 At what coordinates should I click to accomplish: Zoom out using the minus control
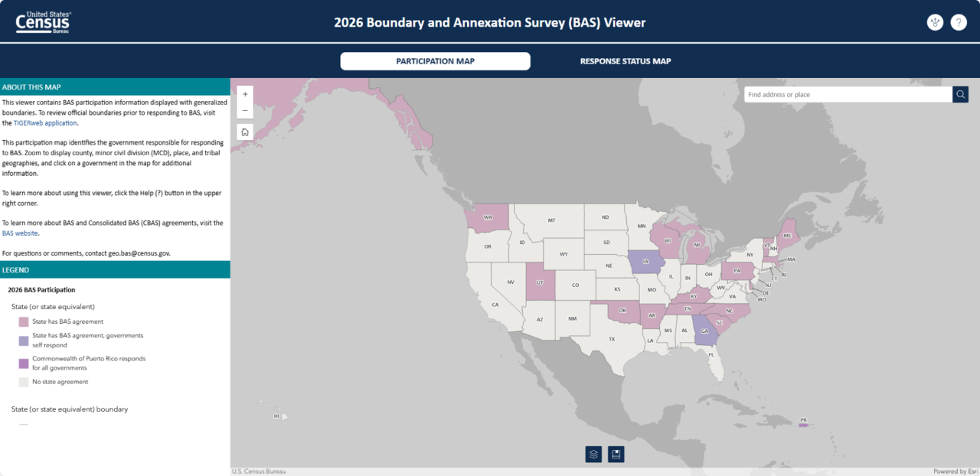(x=244, y=110)
